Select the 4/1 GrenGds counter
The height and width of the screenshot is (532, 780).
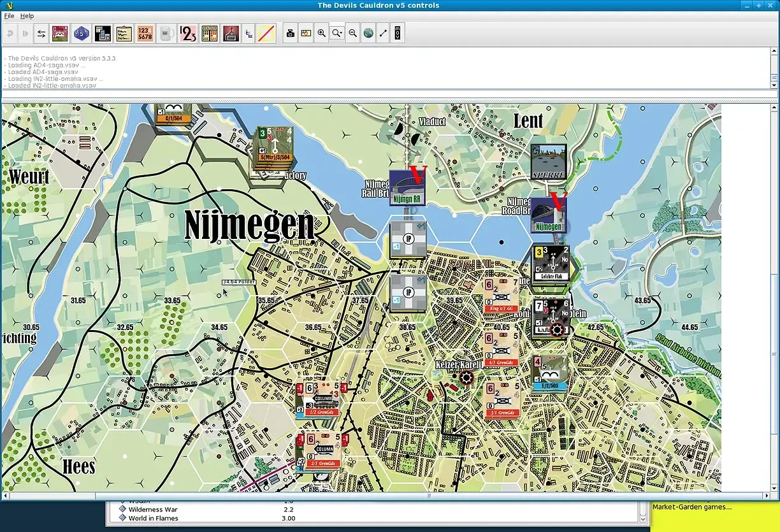click(502, 349)
